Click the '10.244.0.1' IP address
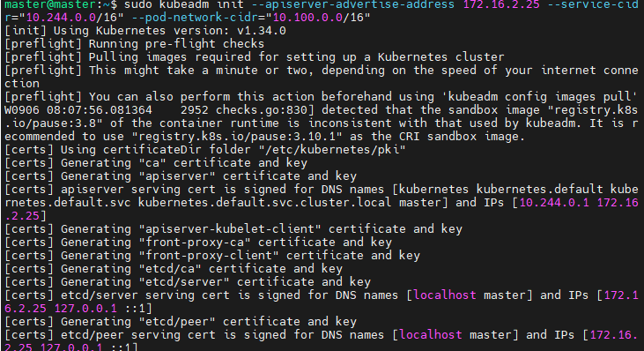 (x=554, y=203)
